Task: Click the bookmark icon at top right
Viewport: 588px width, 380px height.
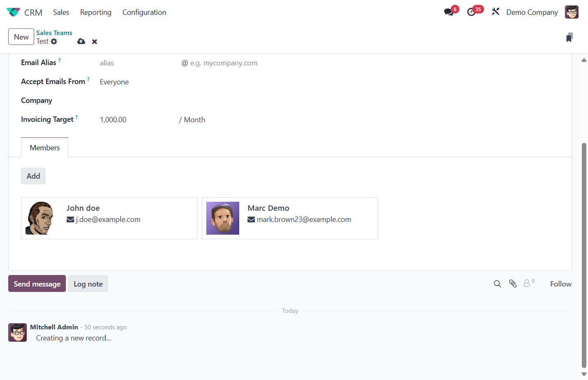Action: coord(569,37)
